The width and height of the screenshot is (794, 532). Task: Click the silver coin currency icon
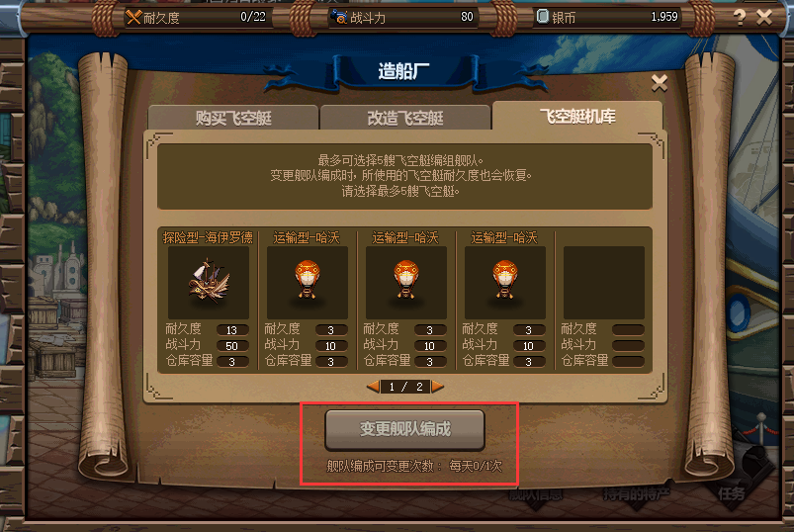pyautogui.click(x=542, y=17)
